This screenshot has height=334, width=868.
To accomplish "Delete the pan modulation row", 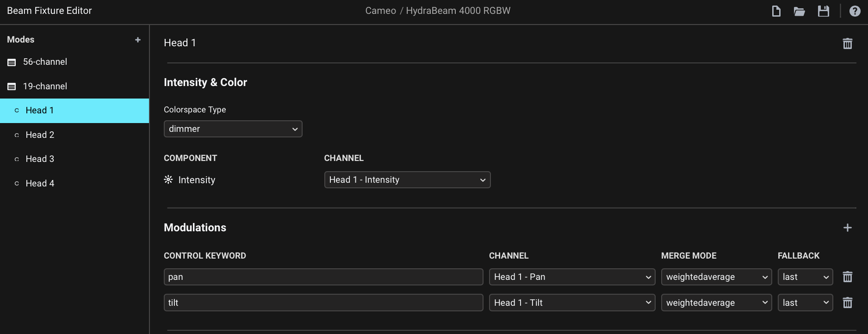I will click(x=847, y=277).
